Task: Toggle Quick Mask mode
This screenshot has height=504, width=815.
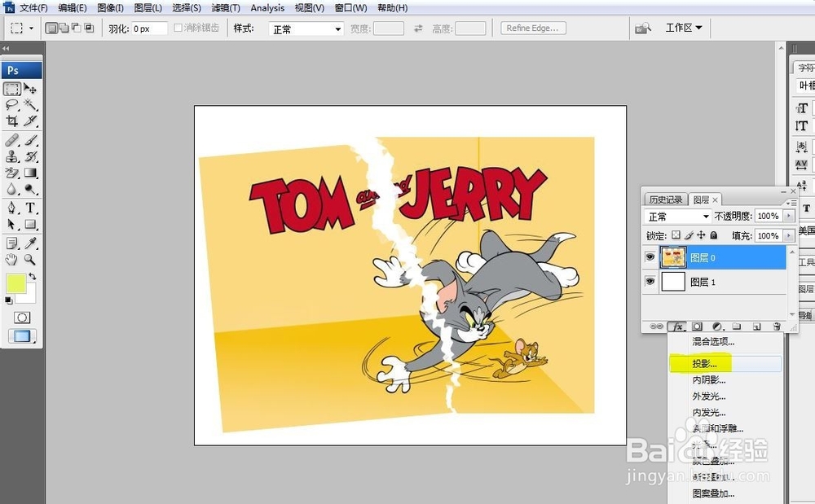Action: (x=22, y=318)
